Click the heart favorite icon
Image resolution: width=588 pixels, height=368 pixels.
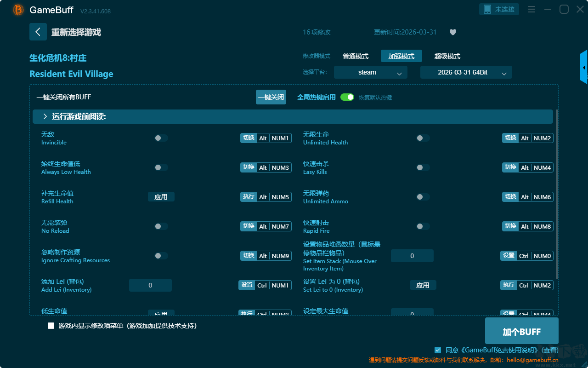pos(453,32)
